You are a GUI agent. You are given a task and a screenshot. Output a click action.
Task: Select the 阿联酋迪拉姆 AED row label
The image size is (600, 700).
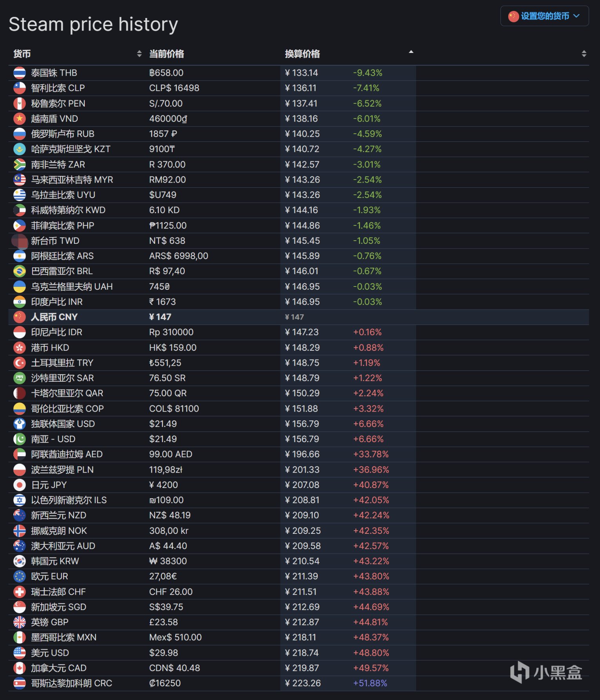67,455
